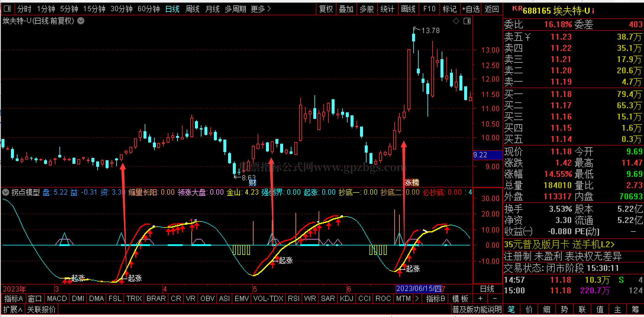The image size is (644, 317).
Task: Click the 窗口 window button
Action: coord(35,299)
